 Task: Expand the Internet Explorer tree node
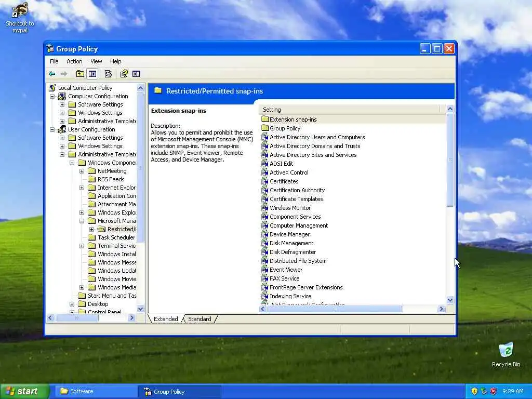82,188
